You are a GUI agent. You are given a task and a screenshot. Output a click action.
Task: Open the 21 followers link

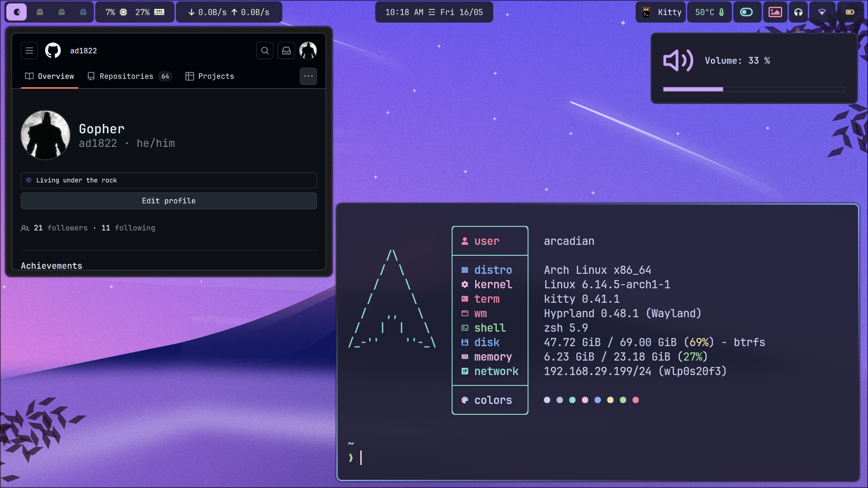pyautogui.click(x=61, y=228)
